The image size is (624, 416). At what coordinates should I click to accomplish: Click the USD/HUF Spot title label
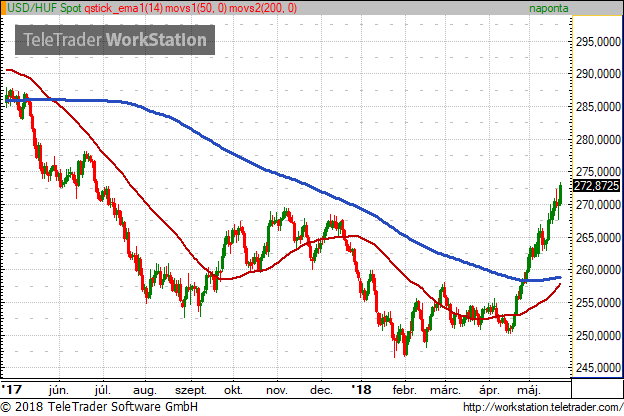[44, 8]
